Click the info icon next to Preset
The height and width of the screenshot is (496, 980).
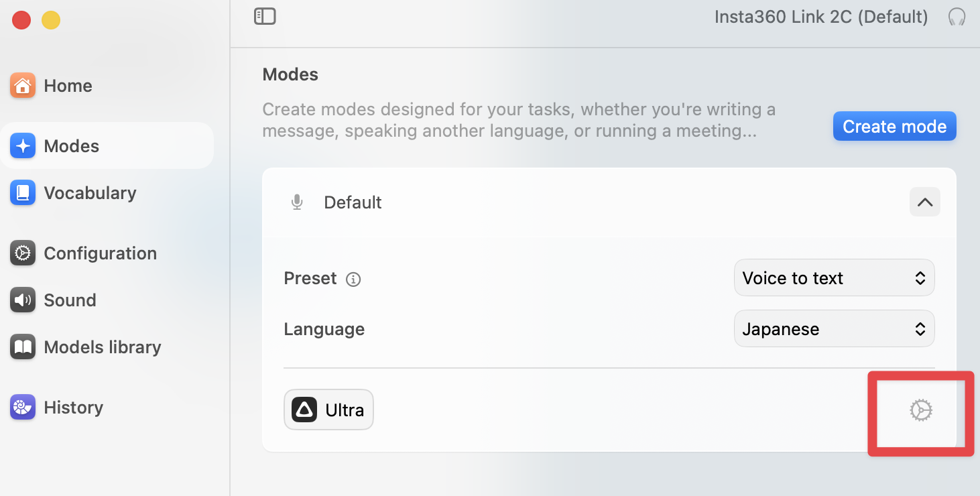click(x=353, y=280)
